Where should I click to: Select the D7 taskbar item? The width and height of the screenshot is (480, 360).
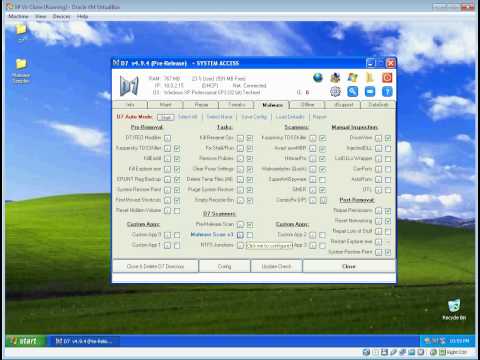[84, 341]
